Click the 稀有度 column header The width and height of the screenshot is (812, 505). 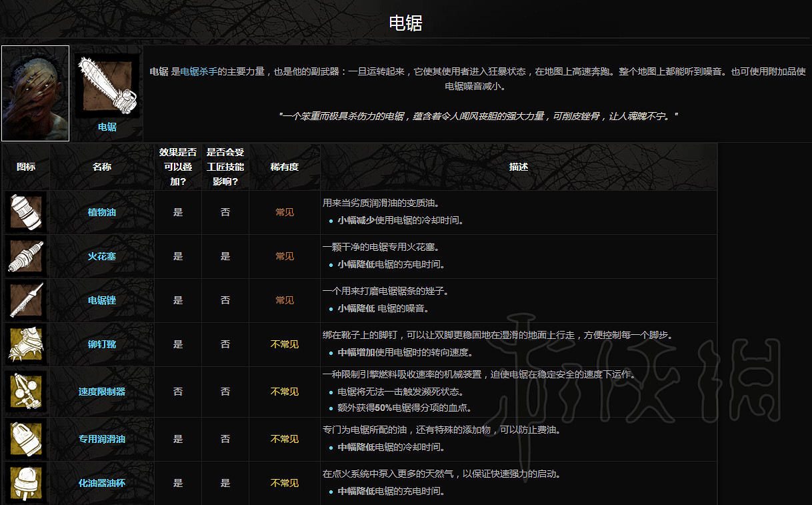(284, 167)
